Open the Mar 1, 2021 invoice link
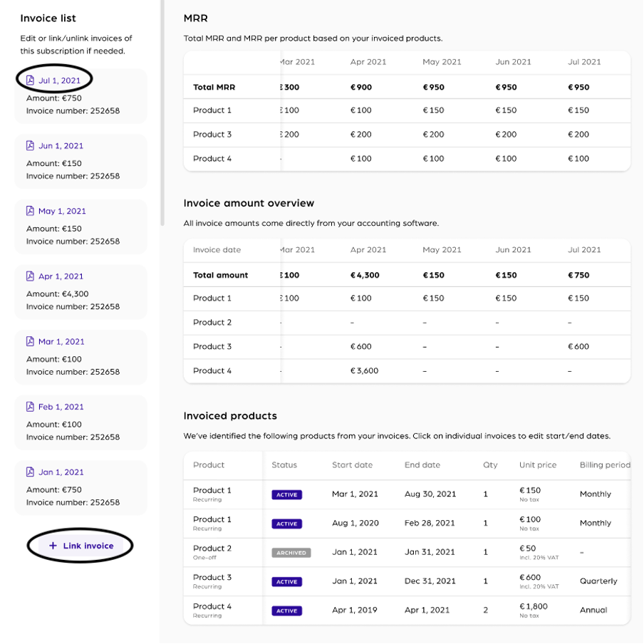This screenshot has width=644, height=644. [x=61, y=342]
